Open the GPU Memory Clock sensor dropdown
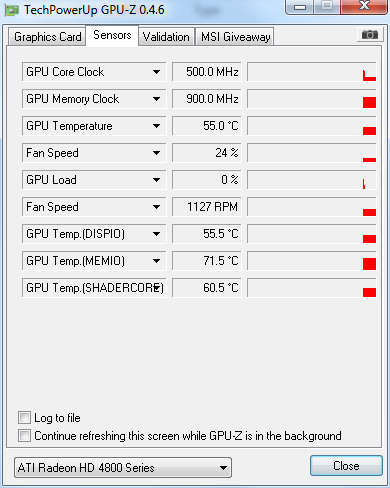390x488 pixels. pos(156,99)
